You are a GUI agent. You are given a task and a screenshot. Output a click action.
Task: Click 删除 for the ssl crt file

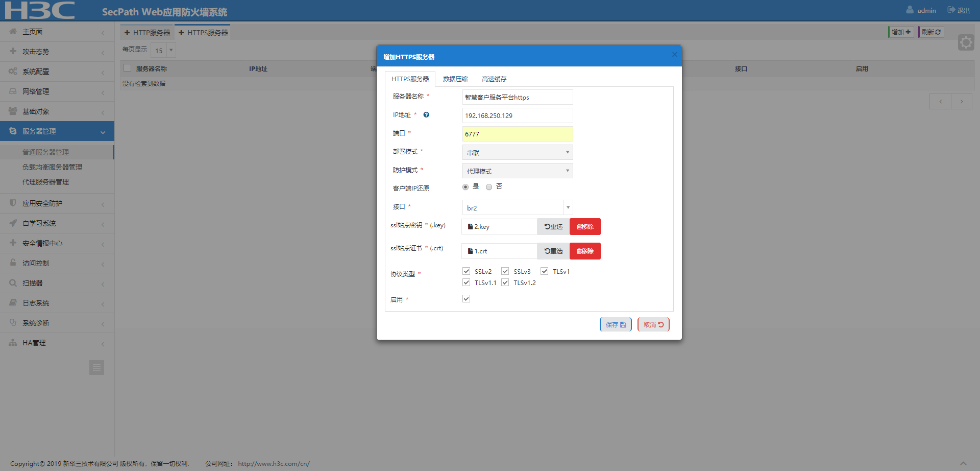(x=585, y=251)
